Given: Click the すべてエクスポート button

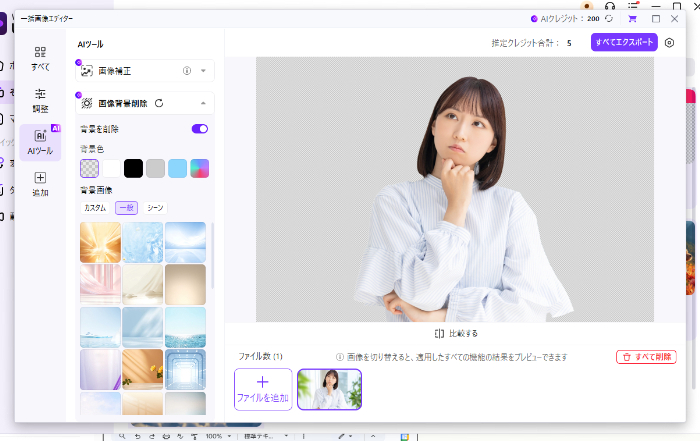Looking at the screenshot, I should point(624,42).
